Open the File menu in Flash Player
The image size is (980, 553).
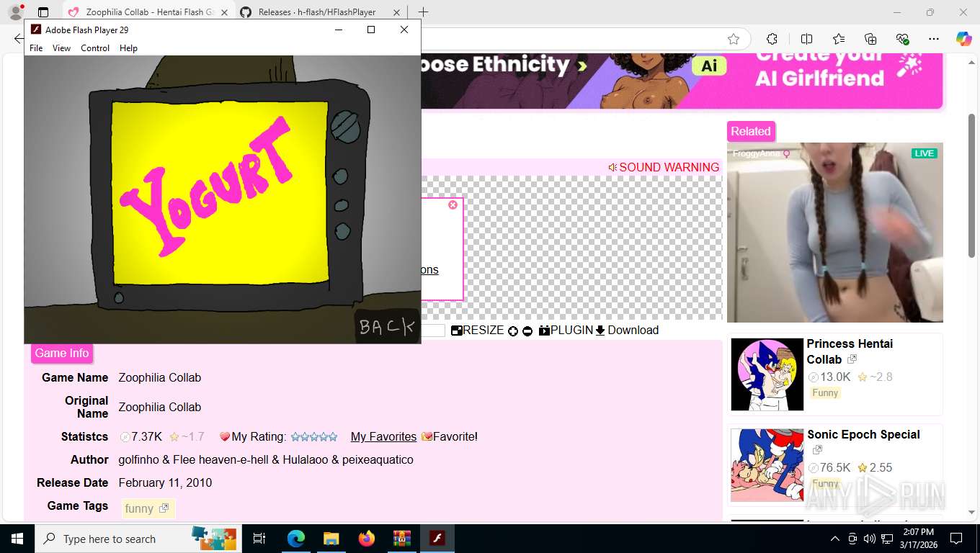pos(36,48)
